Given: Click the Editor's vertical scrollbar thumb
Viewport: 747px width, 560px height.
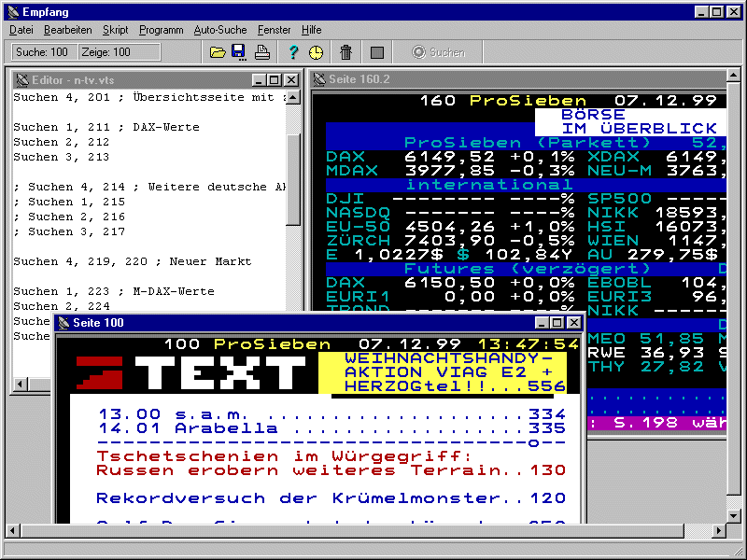Looking at the screenshot, I should [292, 179].
